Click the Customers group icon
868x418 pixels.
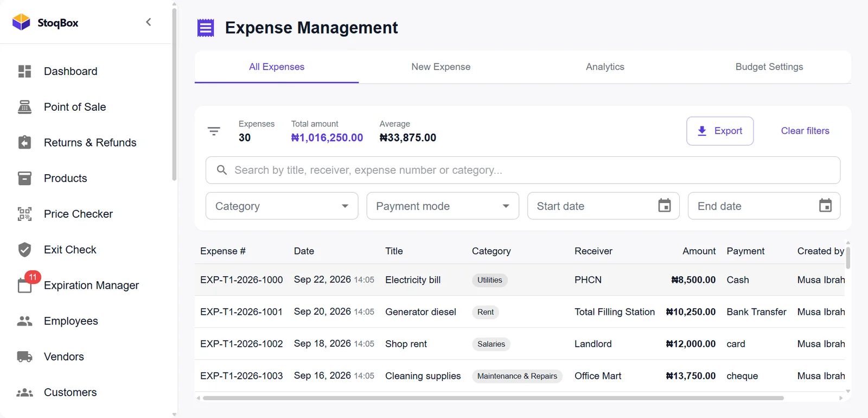[24, 392]
